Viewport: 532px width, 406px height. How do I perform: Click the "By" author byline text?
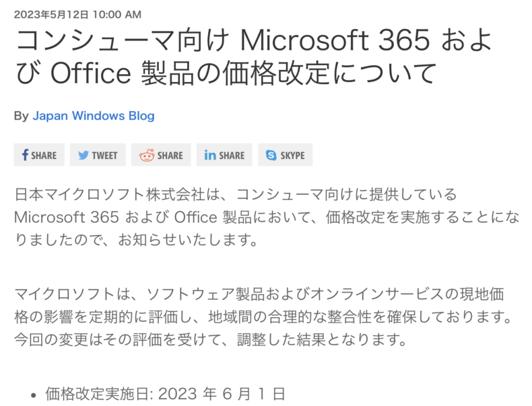[21, 116]
